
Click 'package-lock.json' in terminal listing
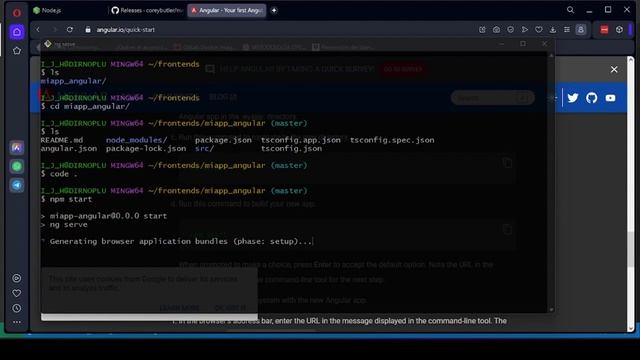point(146,149)
